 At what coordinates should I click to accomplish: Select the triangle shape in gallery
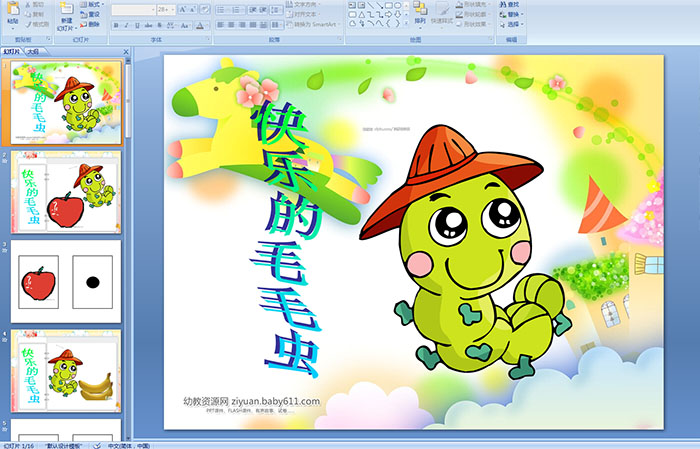[362, 15]
